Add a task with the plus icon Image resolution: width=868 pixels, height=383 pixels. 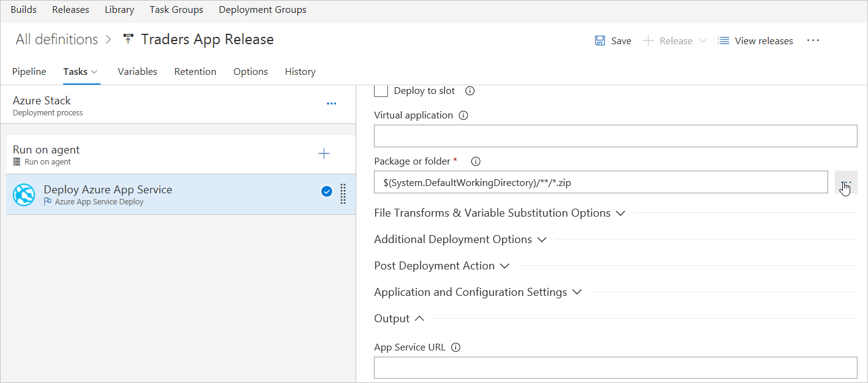(324, 153)
